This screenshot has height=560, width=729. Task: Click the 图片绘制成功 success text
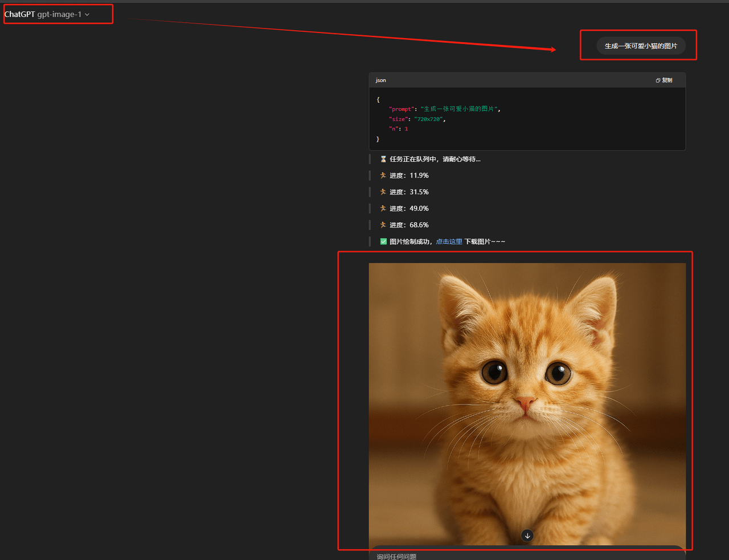(x=410, y=242)
